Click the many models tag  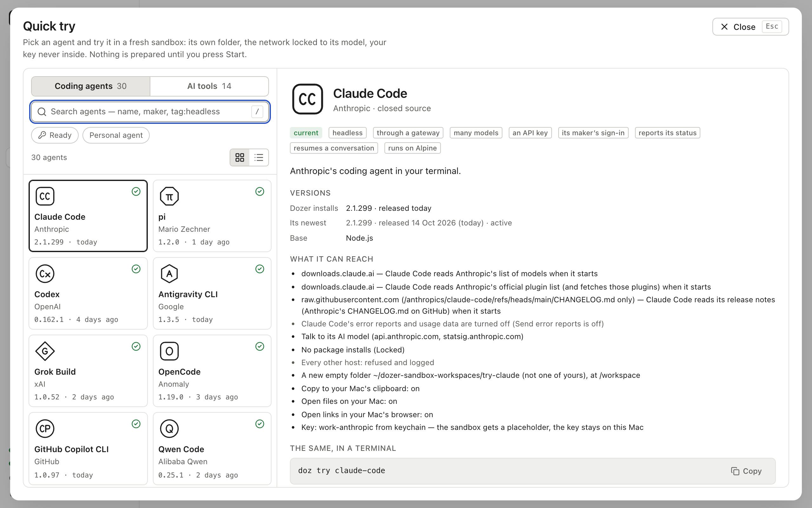pyautogui.click(x=476, y=133)
